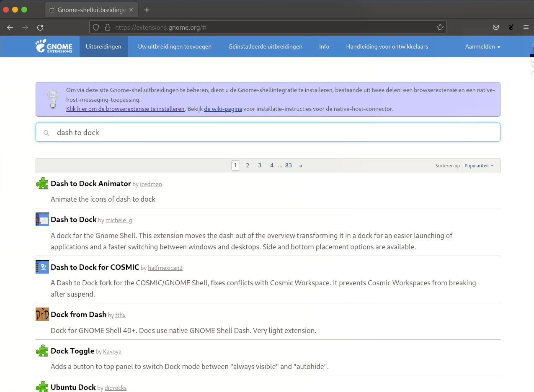Click the Dash to Dock Animator puzzle icon
The image size is (534, 392).
point(42,184)
